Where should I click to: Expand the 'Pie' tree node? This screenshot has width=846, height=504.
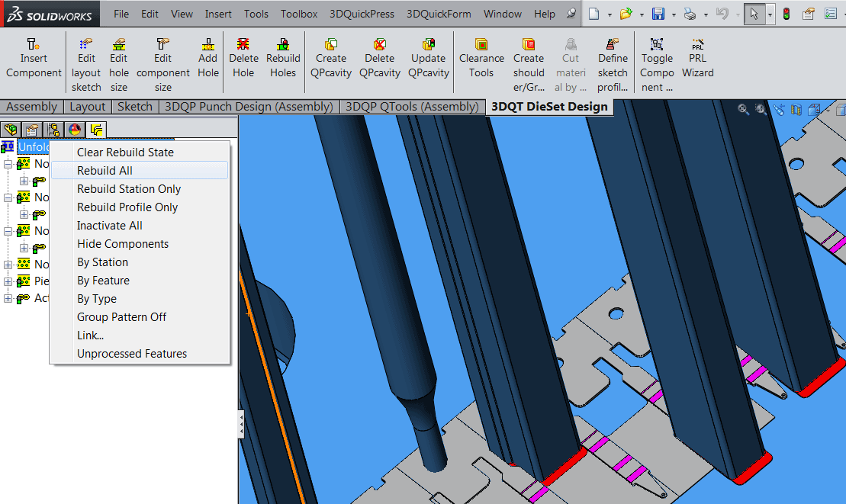pyautogui.click(x=8, y=281)
